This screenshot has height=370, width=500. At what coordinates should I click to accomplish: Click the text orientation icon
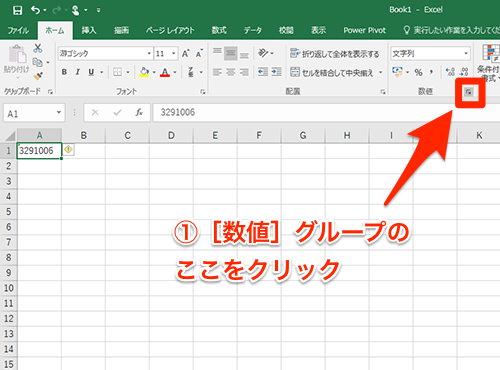pyautogui.click(x=263, y=53)
